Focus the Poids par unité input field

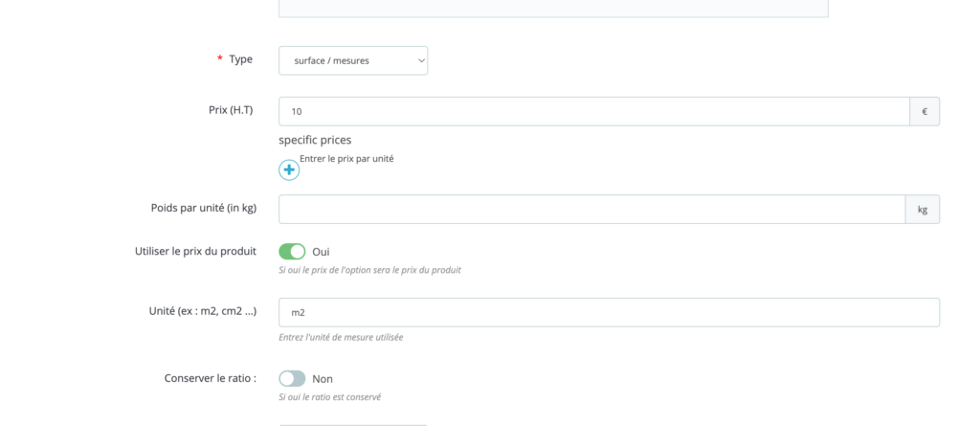(x=591, y=210)
